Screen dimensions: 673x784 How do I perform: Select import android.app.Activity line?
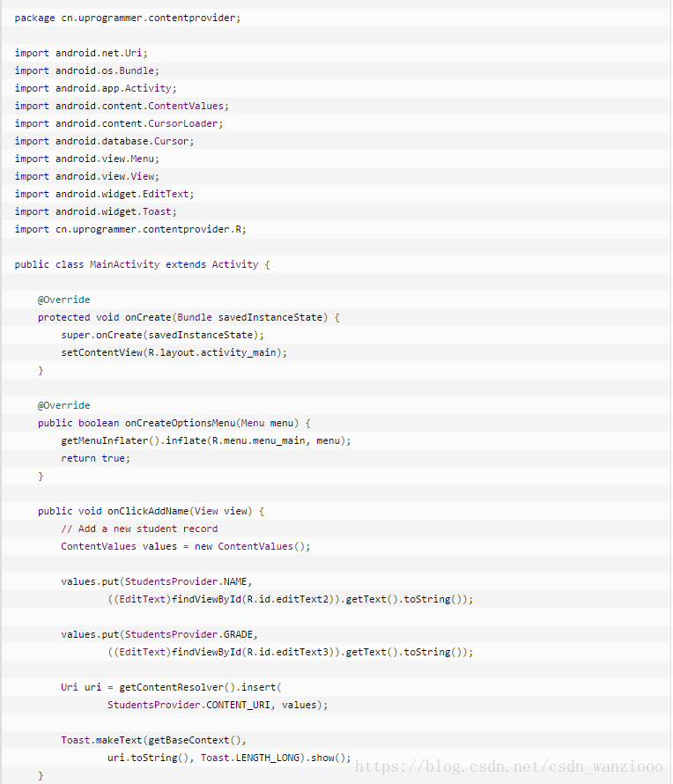coord(95,88)
